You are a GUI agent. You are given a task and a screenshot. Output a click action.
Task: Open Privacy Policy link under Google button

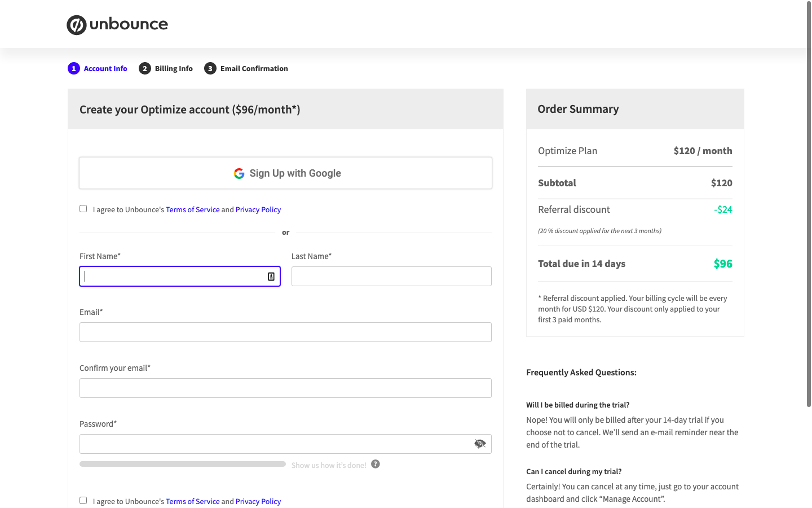pos(258,209)
